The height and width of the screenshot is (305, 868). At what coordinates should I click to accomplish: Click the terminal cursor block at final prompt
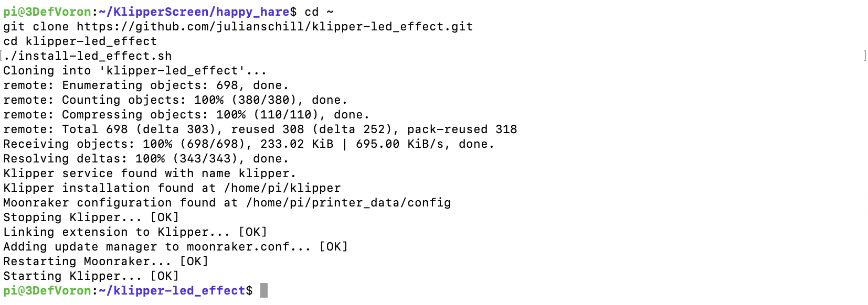tap(264, 290)
